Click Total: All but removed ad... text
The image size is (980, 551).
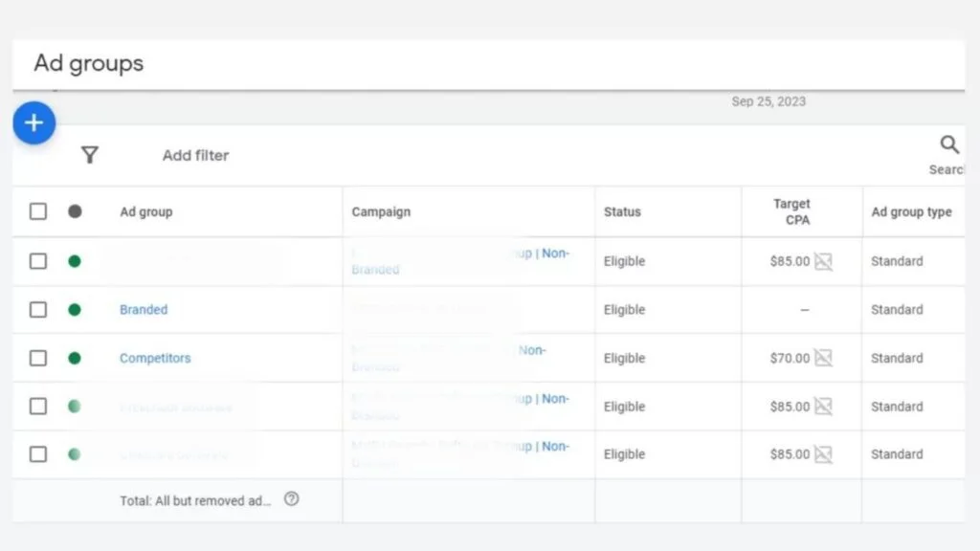coord(195,500)
